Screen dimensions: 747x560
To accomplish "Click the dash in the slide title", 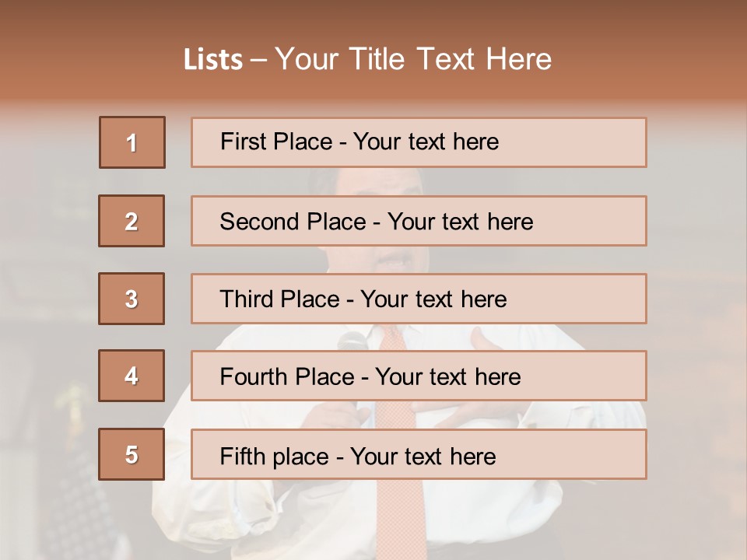I will click(258, 60).
